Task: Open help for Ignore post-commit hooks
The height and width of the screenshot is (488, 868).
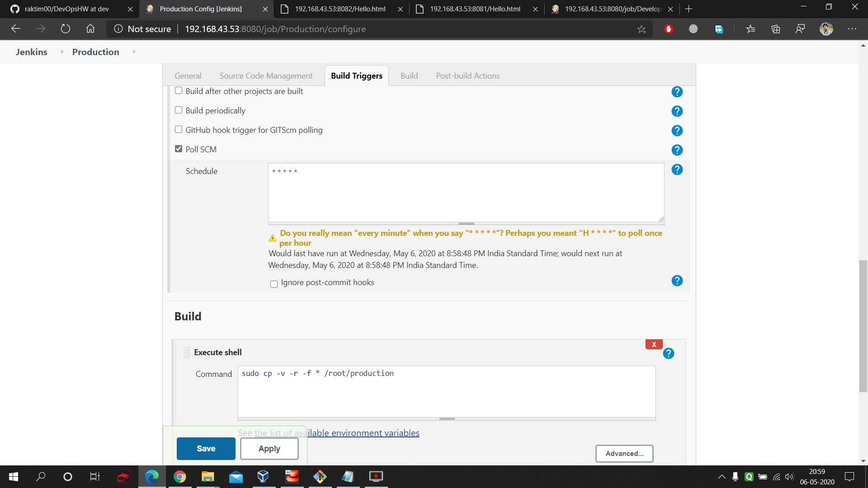Action: pyautogui.click(x=677, y=281)
